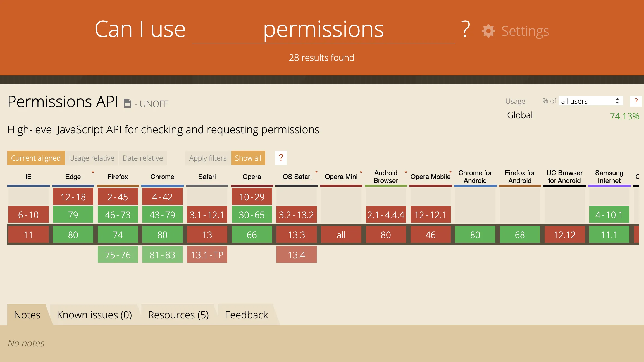Viewport: 644px width, 362px height.
Task: Click the Firefox 46-73 version cell
Action: (118, 214)
